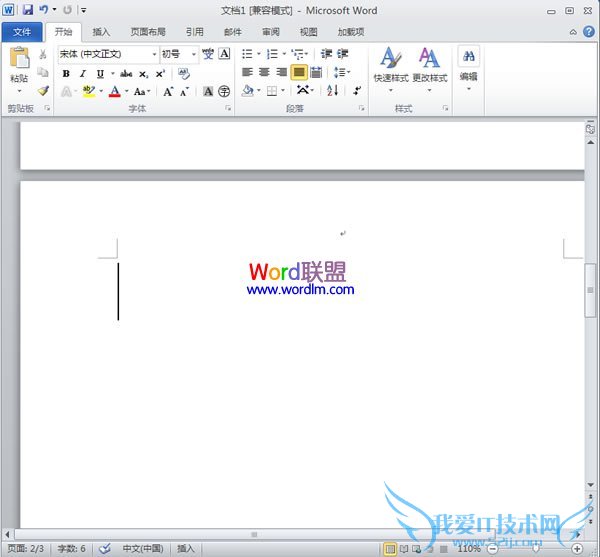600x557 pixels.
Task: Open the multilevel list dropdown
Action: [307, 54]
